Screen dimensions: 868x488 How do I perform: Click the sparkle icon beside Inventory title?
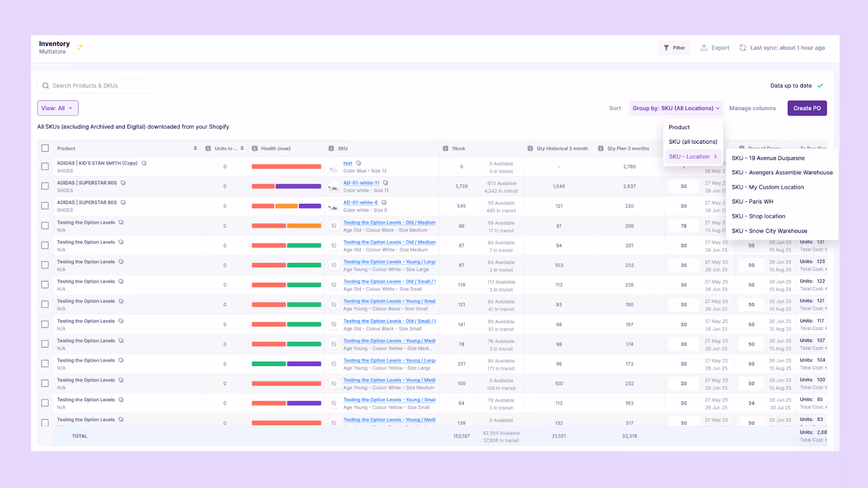[80, 47]
